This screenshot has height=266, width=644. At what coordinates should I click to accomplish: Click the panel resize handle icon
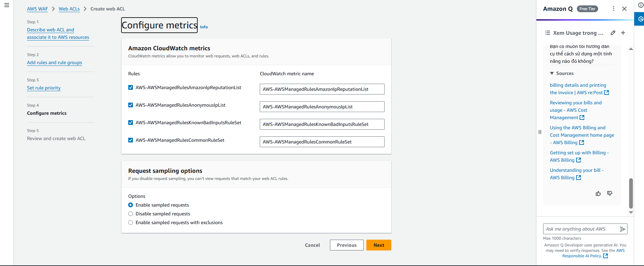[x=540, y=132]
